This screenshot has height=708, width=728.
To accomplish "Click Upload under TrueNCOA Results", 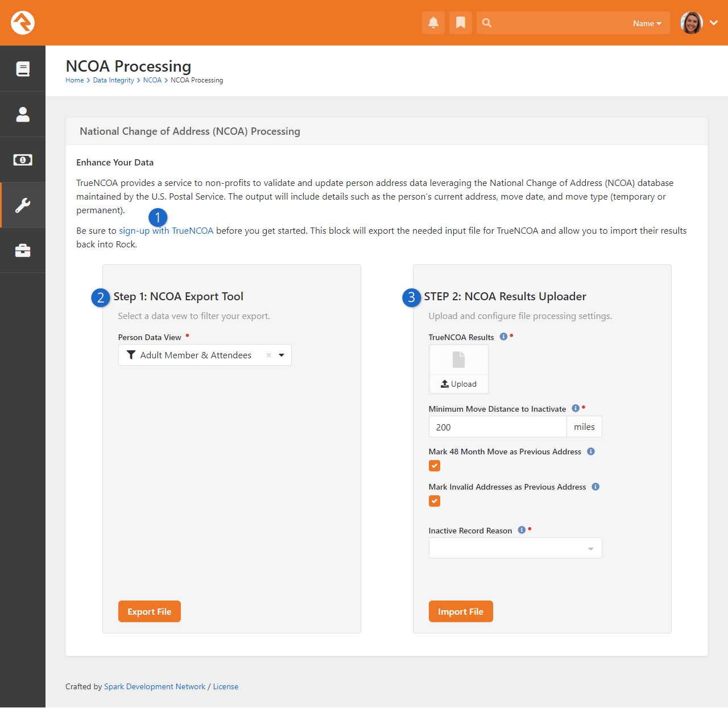I will click(x=458, y=384).
